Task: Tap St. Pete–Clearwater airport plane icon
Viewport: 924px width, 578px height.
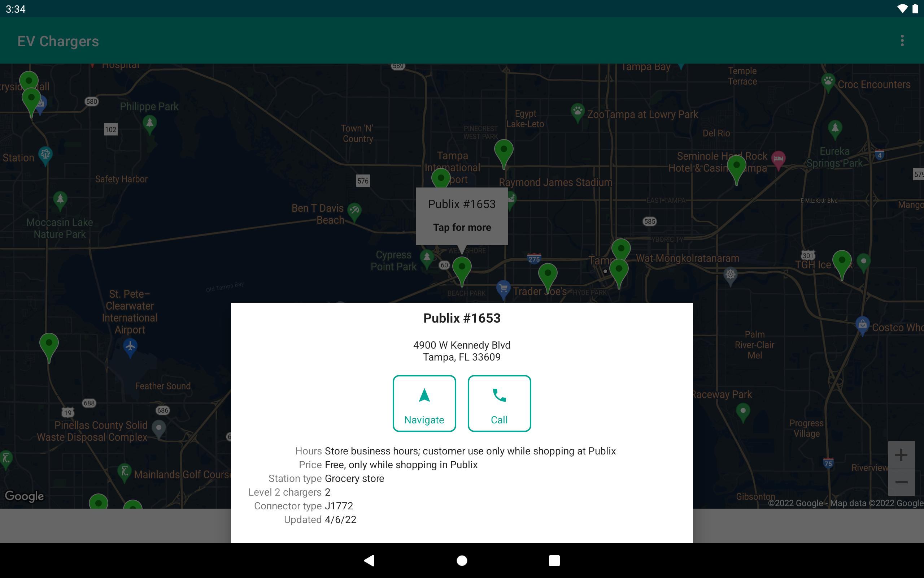Action: click(x=130, y=348)
